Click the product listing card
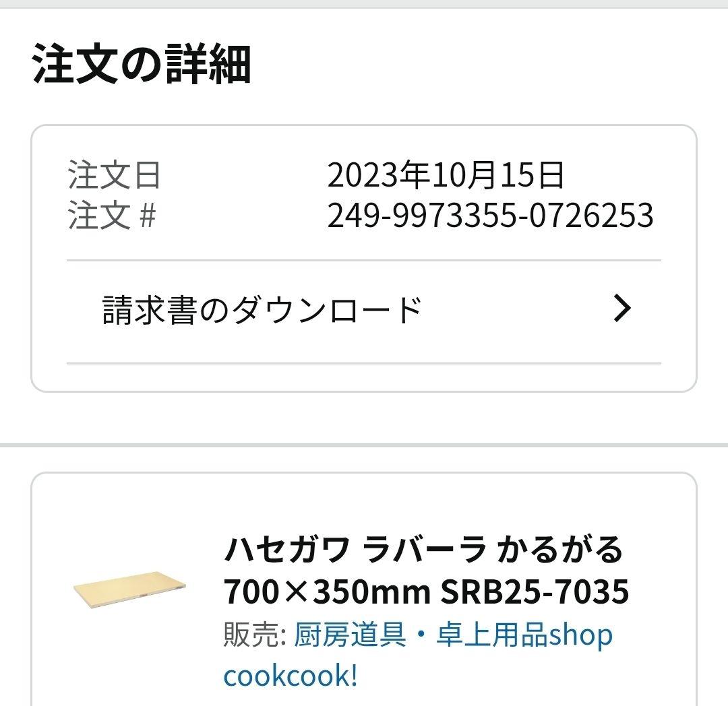 [364, 593]
